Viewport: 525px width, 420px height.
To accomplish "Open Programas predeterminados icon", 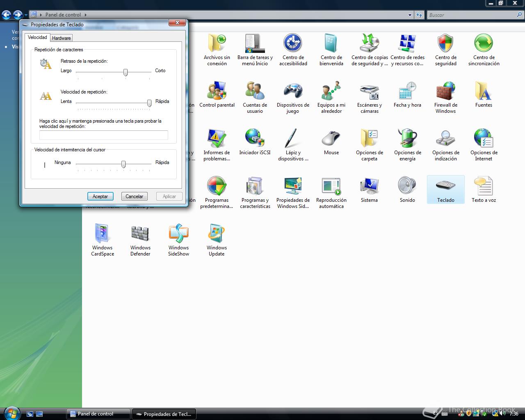I will click(x=217, y=193).
